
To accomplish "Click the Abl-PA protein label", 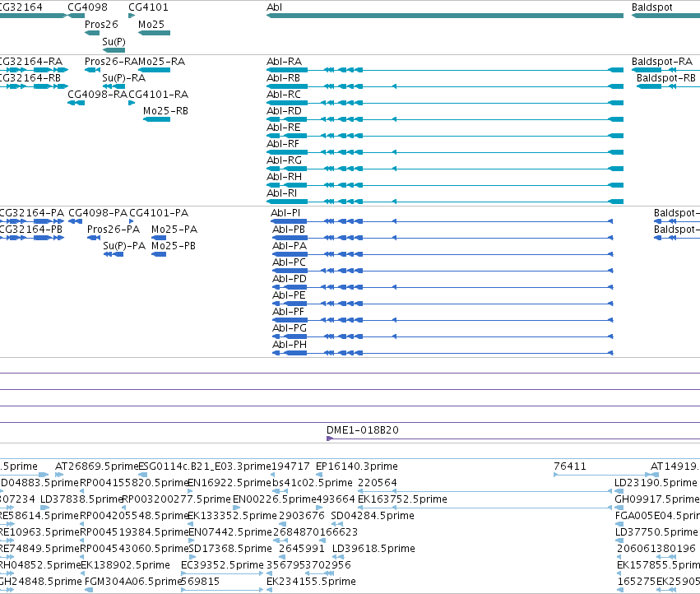I will point(290,246).
